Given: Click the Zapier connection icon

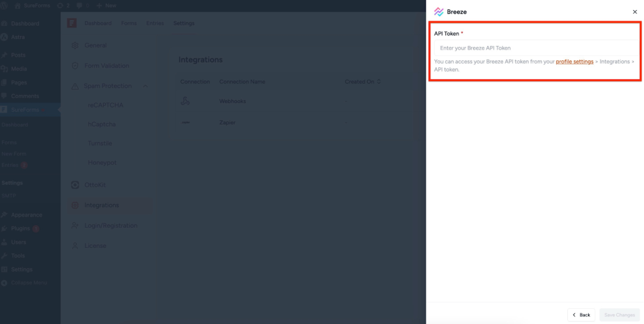Looking at the screenshot, I should pos(186,123).
